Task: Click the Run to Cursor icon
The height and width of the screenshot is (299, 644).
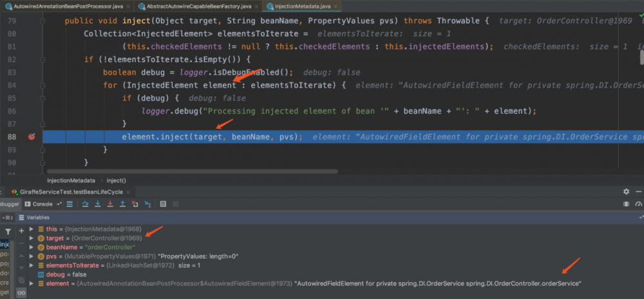Action: (x=147, y=204)
